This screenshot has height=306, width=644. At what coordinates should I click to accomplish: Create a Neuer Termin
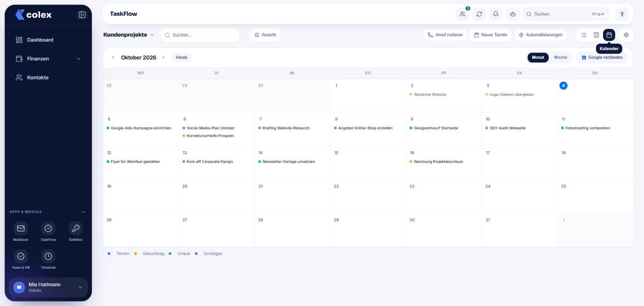tap(491, 35)
